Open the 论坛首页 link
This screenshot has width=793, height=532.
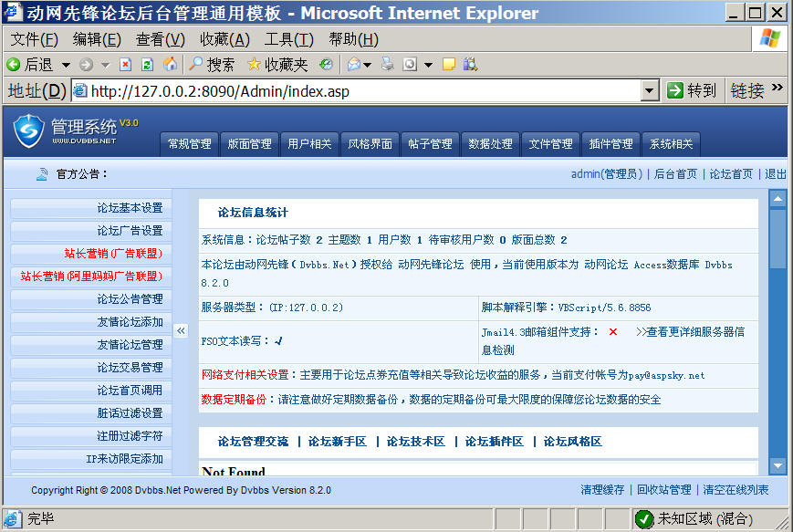point(731,174)
